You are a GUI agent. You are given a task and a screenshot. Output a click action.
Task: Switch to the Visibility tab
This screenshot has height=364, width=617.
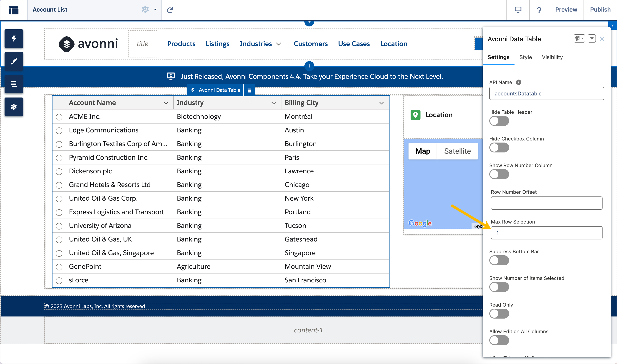click(552, 57)
